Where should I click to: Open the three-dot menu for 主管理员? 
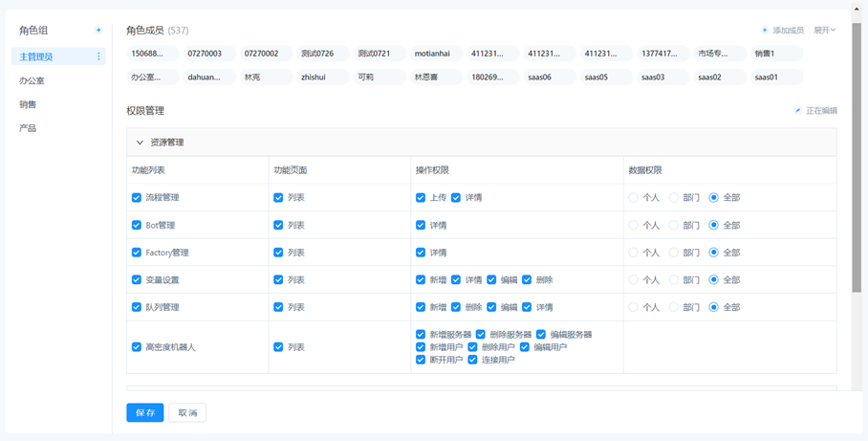click(98, 57)
